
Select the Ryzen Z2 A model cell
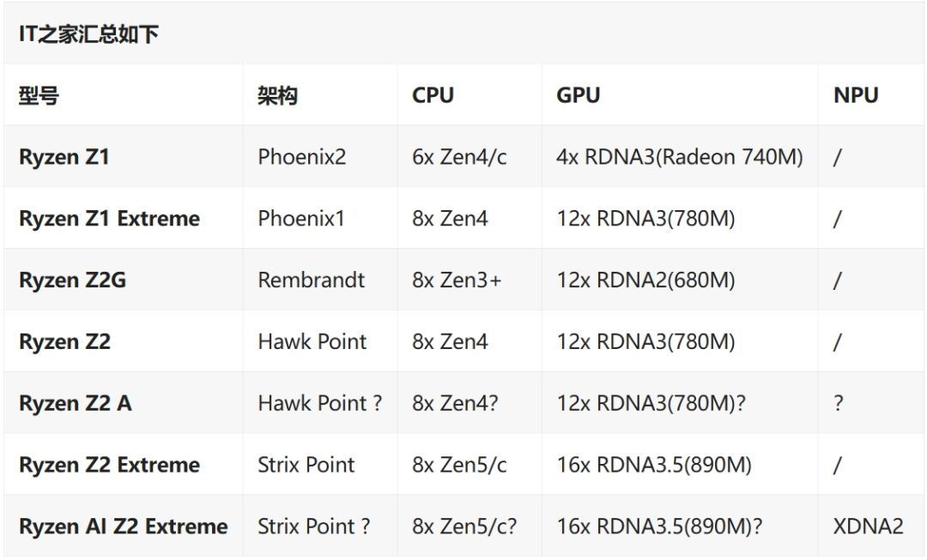(x=75, y=403)
